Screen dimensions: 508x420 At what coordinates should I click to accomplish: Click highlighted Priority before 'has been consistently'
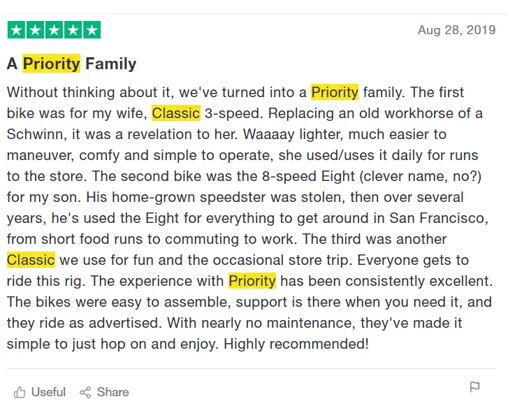[252, 281]
